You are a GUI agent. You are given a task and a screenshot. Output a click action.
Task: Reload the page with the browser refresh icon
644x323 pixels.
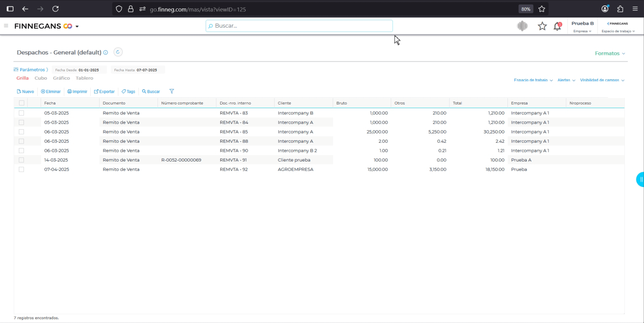click(55, 9)
